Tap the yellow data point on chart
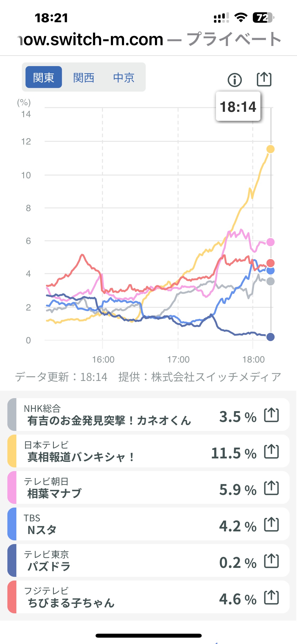Image resolution: width=297 pixels, height=644 pixels. (x=270, y=149)
